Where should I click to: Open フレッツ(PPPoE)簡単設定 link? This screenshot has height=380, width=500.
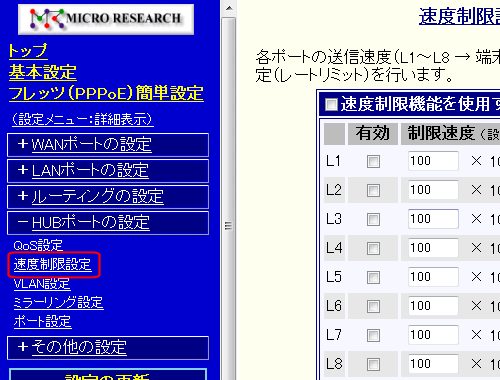(106, 93)
